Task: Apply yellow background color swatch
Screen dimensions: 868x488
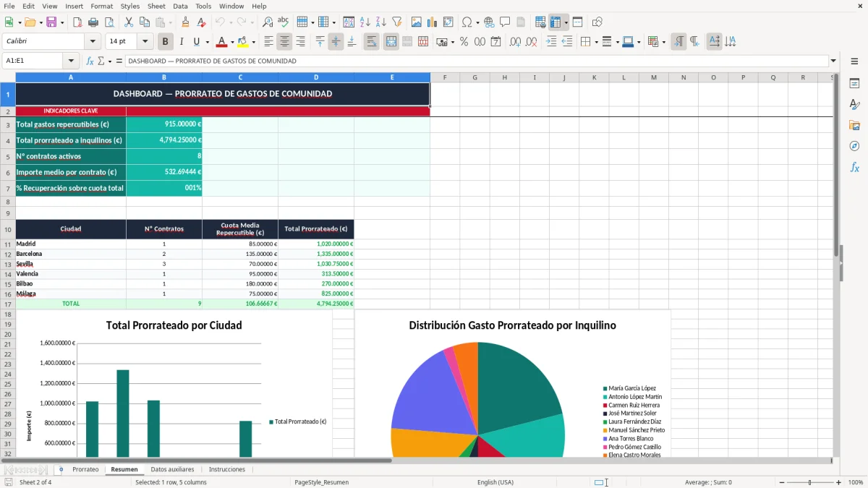Action: click(x=242, y=42)
